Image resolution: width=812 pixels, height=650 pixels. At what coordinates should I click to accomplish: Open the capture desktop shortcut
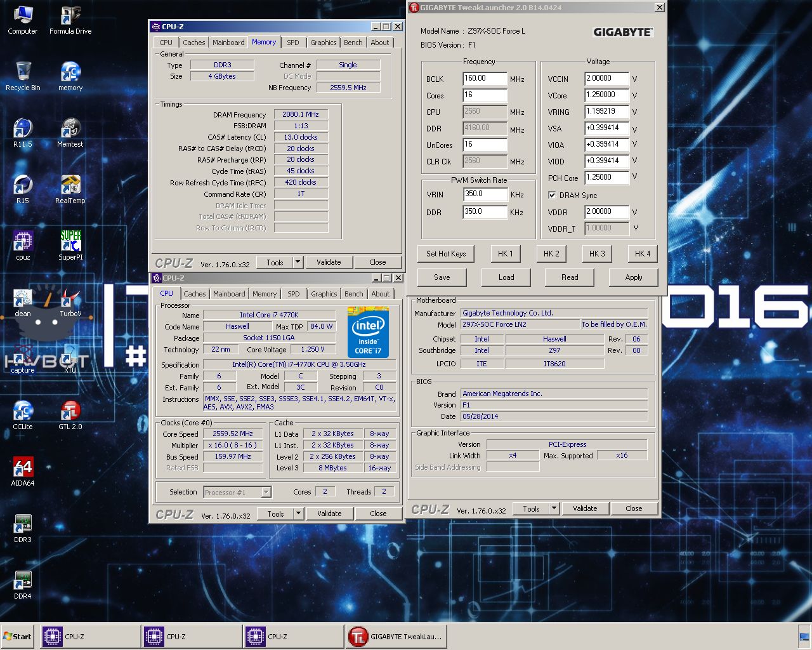pyautogui.click(x=22, y=359)
